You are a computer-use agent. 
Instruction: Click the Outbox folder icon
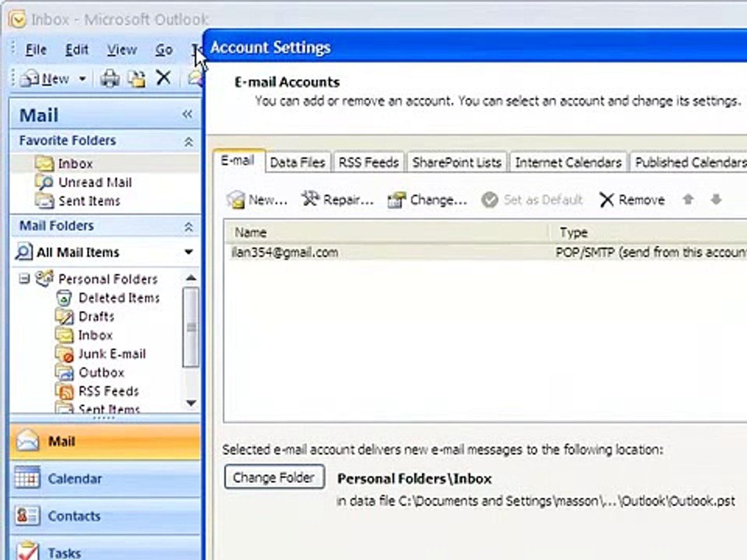[64, 372]
